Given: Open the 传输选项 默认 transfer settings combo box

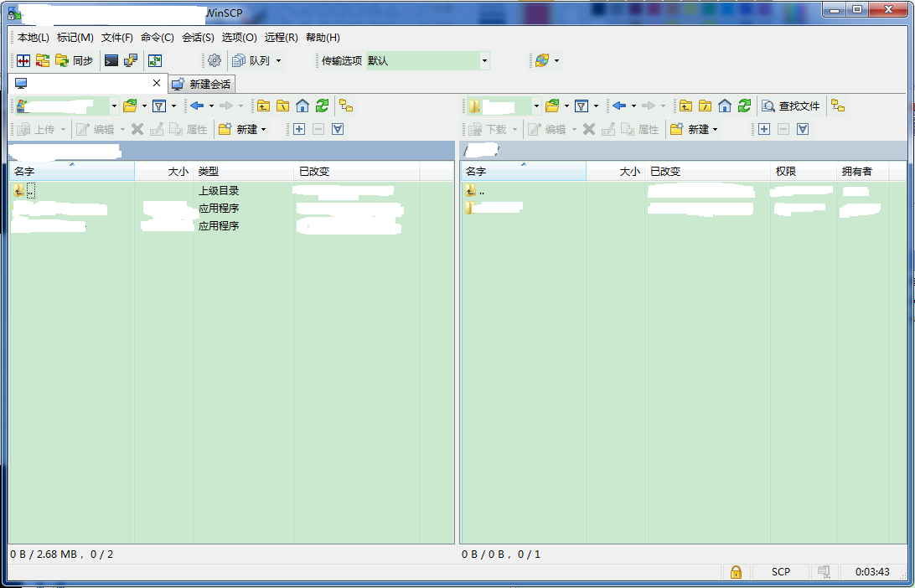Looking at the screenshot, I should pyautogui.click(x=427, y=60).
